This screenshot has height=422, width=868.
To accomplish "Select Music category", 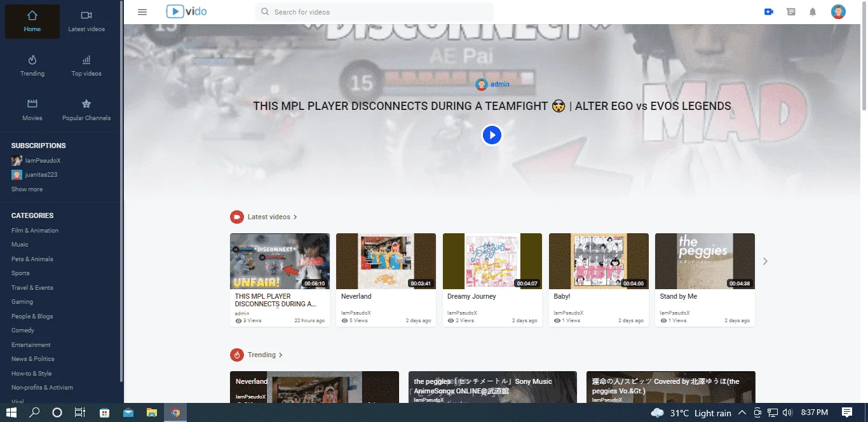I will 20,245.
